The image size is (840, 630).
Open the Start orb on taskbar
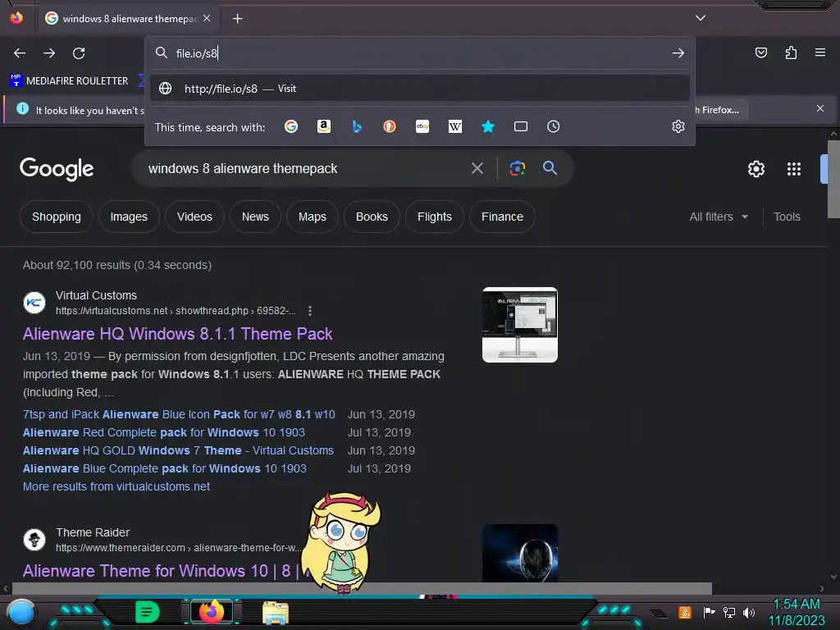click(21, 613)
